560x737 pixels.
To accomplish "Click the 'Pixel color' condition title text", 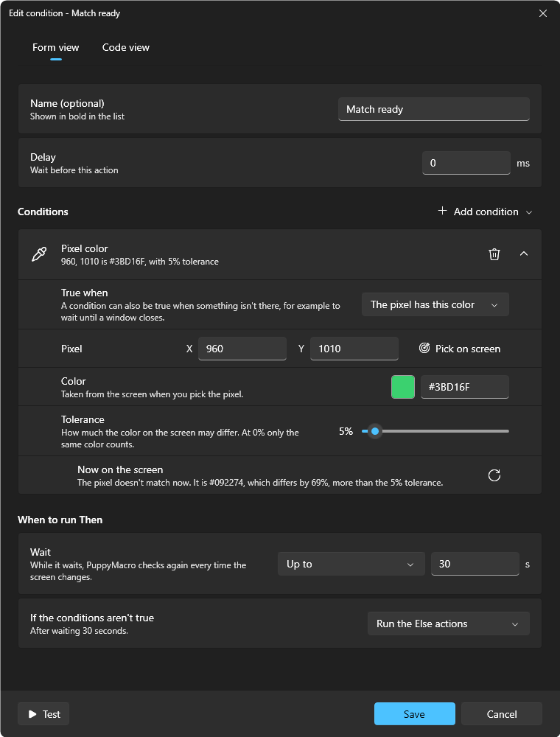I will [x=85, y=248].
